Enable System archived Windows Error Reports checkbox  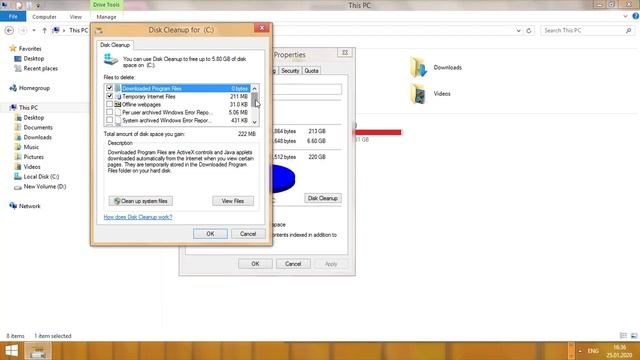coord(109,120)
